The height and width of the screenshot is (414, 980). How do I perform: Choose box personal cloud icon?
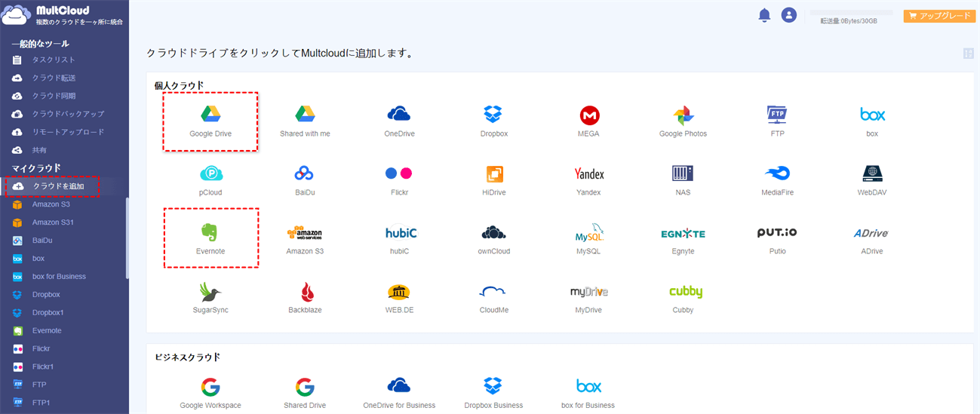(x=872, y=121)
